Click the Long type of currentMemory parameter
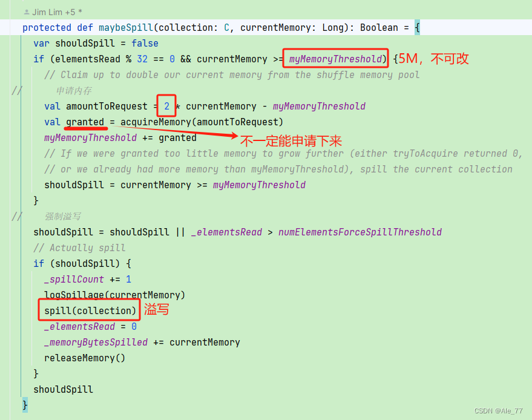The width and height of the screenshot is (532, 420). click(333, 27)
